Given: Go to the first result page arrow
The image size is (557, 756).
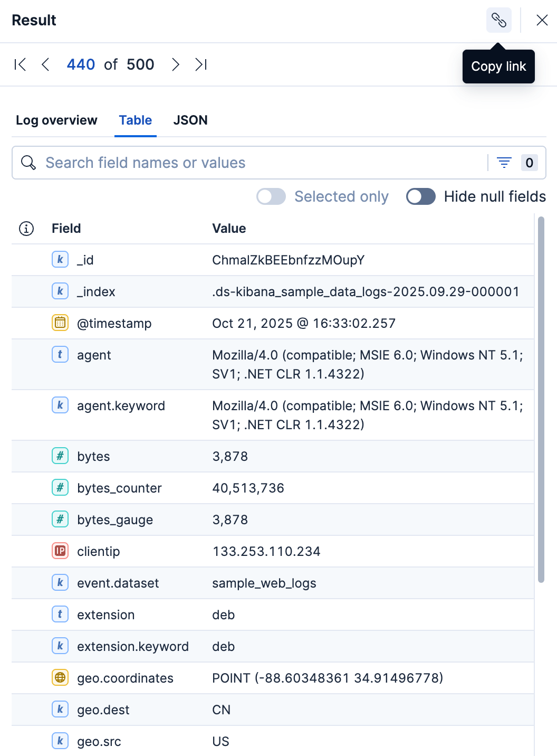Looking at the screenshot, I should coord(20,64).
